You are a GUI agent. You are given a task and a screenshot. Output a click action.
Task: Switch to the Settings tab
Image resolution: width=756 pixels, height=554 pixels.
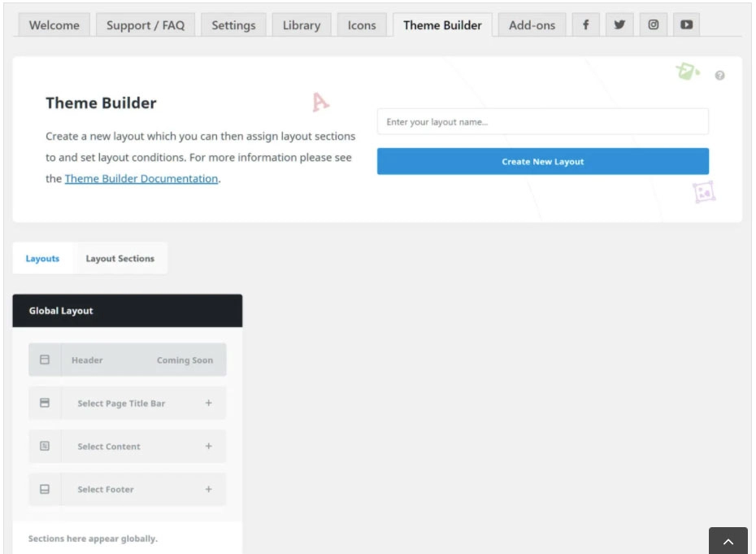[x=233, y=25]
